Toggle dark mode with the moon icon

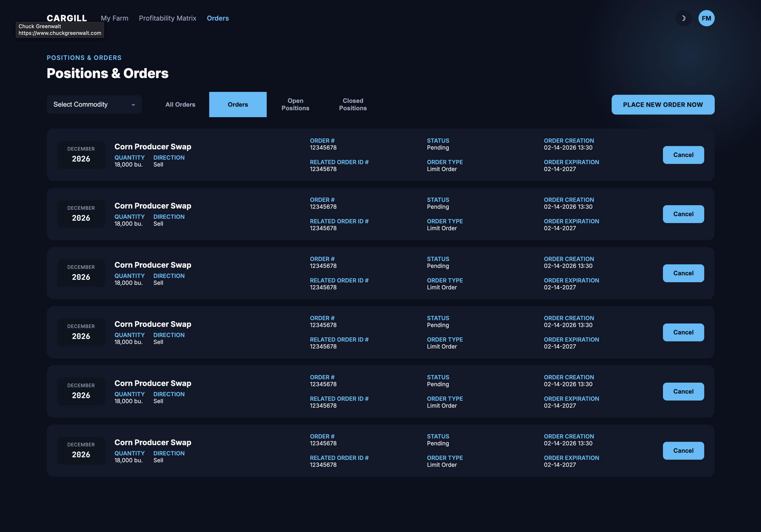pyautogui.click(x=683, y=18)
